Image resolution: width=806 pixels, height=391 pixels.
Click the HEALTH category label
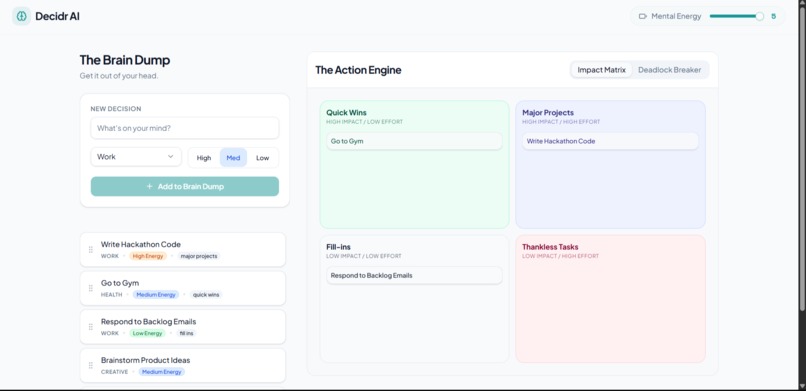[112, 294]
